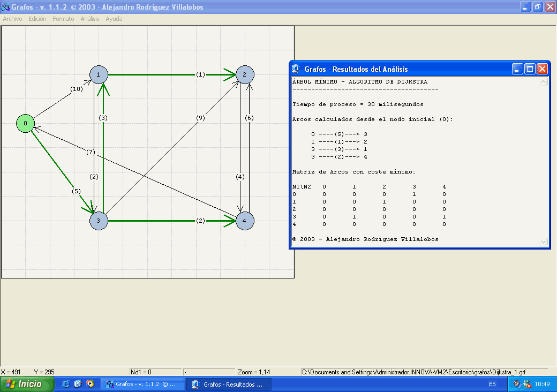Maximize the Resultados del Análisis window
Screen dimensions: 557x392
coord(530,69)
